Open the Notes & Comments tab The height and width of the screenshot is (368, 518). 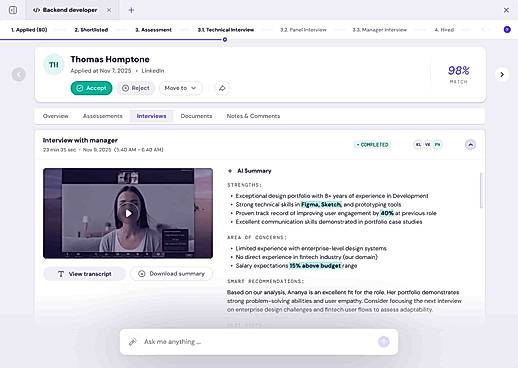tap(253, 116)
